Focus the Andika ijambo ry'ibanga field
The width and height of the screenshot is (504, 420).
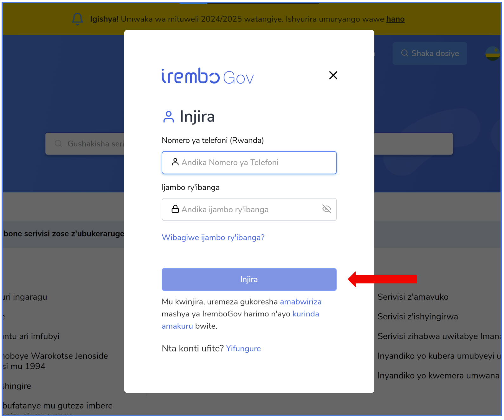pyautogui.click(x=249, y=209)
